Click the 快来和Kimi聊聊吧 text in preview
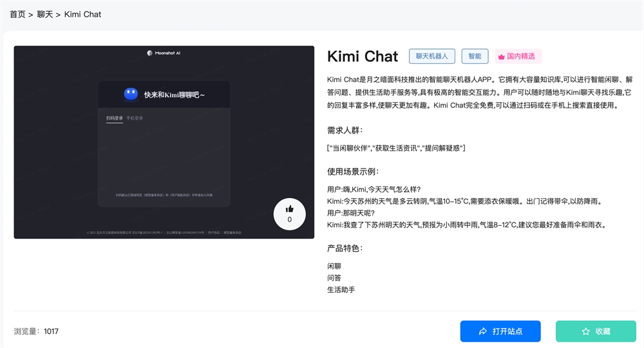644x348 pixels. coord(174,95)
